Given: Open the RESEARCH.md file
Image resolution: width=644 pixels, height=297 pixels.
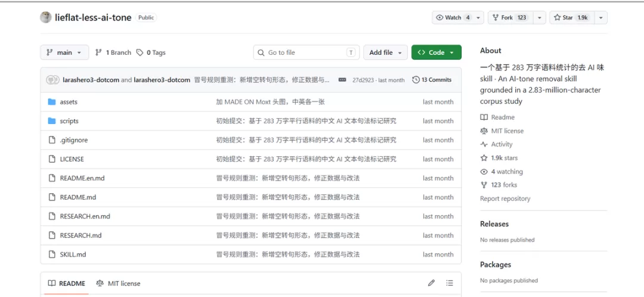Looking at the screenshot, I should coord(80,236).
